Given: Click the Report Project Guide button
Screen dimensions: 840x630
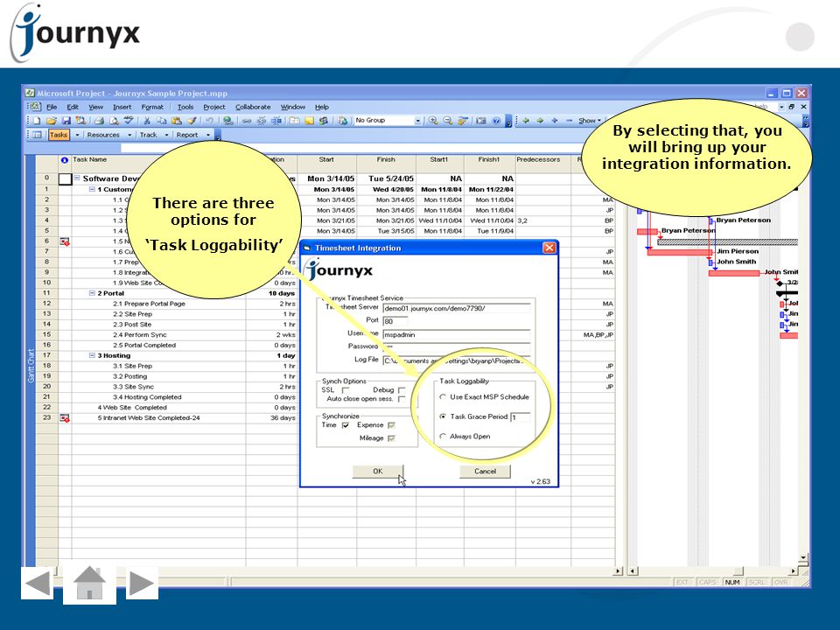Looking at the screenshot, I should 187,135.
